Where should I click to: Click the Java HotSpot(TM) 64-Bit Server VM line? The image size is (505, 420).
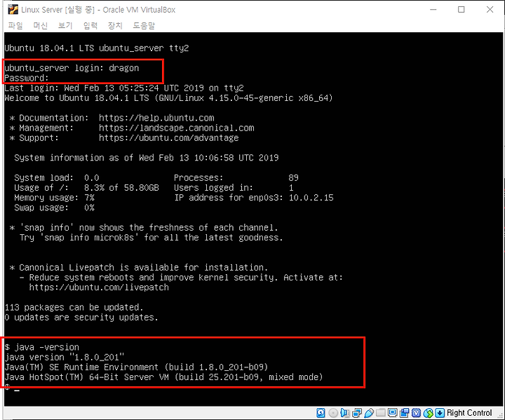pos(163,377)
